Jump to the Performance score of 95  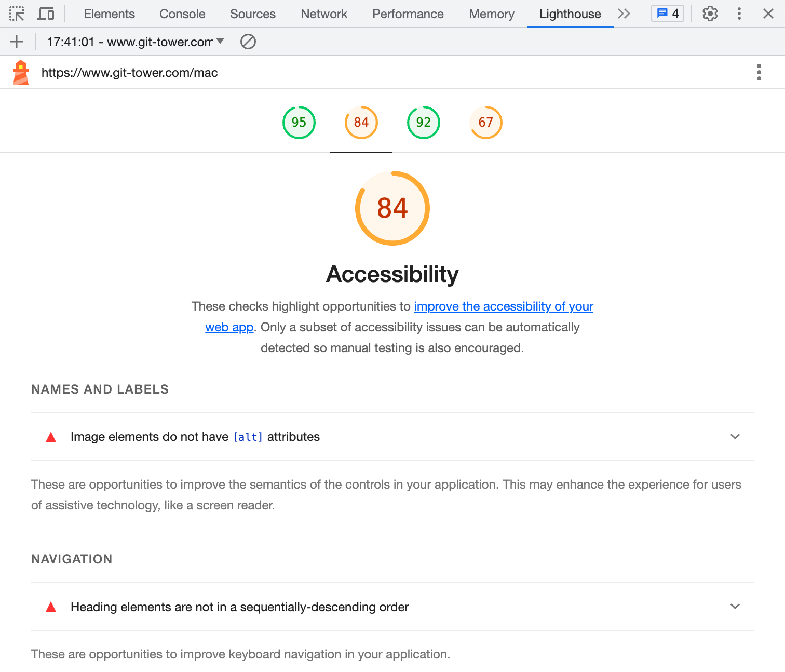(299, 122)
